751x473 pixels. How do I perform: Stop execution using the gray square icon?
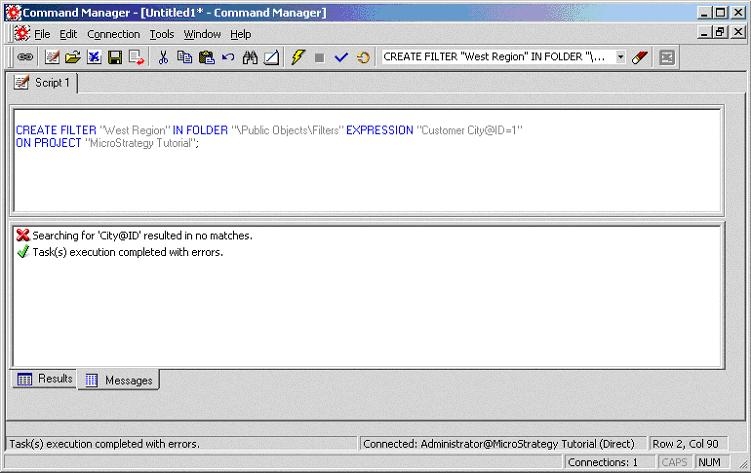pyautogui.click(x=319, y=58)
